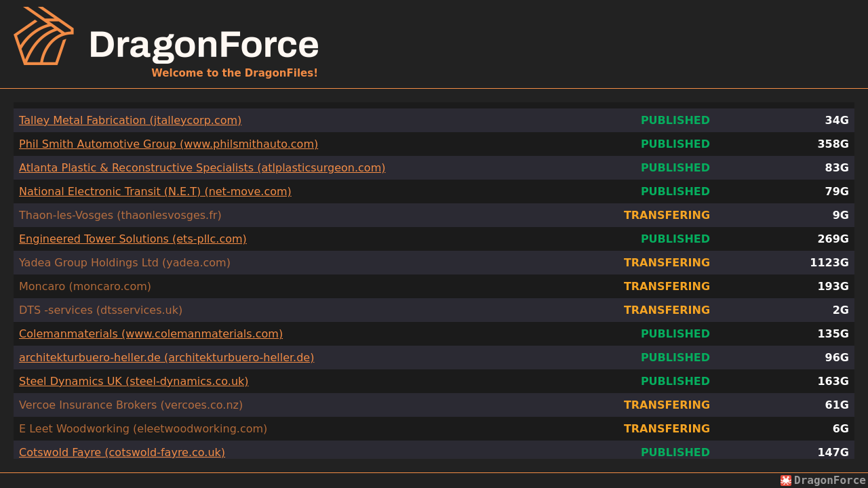Click PUBLISHED status for architekturbuero-heller.de
The image size is (868, 488).
tap(675, 357)
